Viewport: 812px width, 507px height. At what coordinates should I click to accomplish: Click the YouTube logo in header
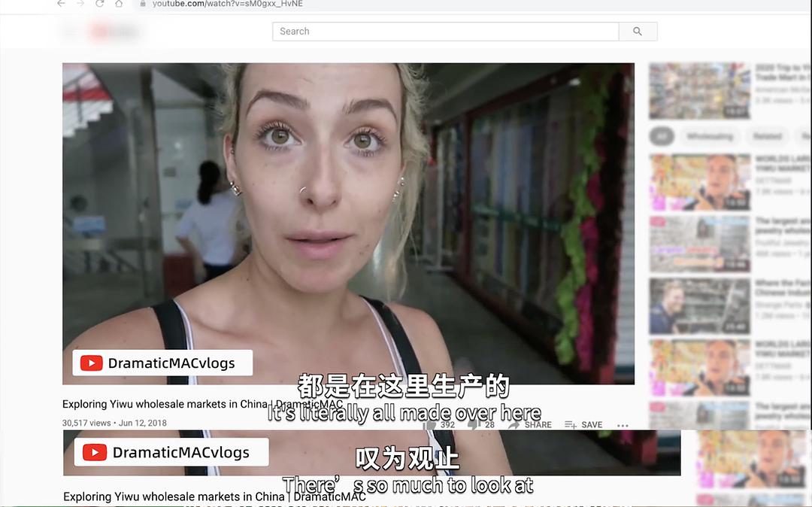click(114, 32)
